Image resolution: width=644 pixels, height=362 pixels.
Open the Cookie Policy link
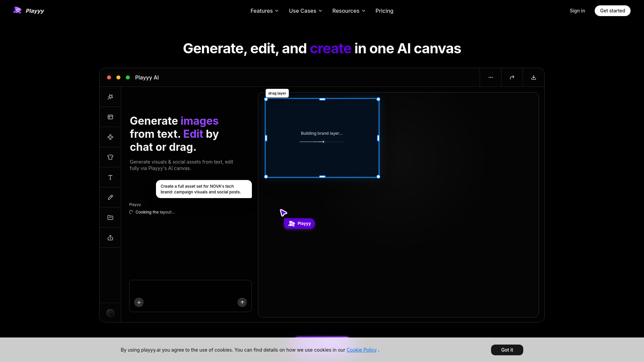point(362,350)
